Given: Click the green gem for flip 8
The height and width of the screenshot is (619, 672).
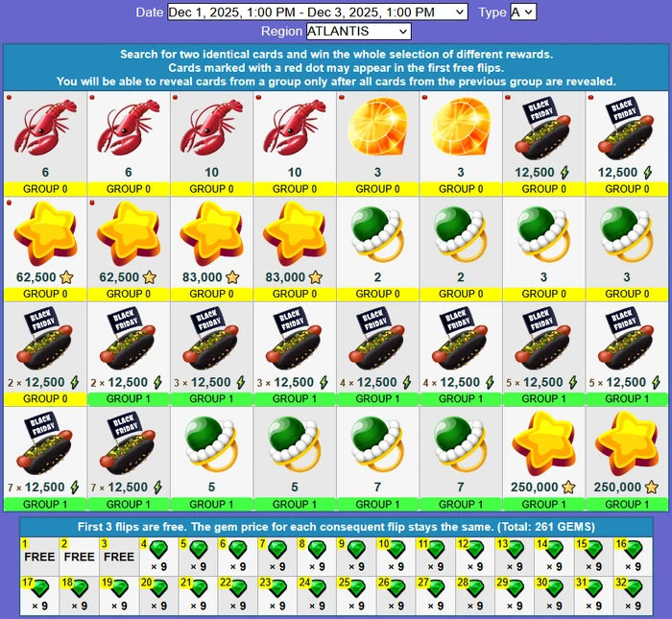Looking at the screenshot, I should coord(317,549).
